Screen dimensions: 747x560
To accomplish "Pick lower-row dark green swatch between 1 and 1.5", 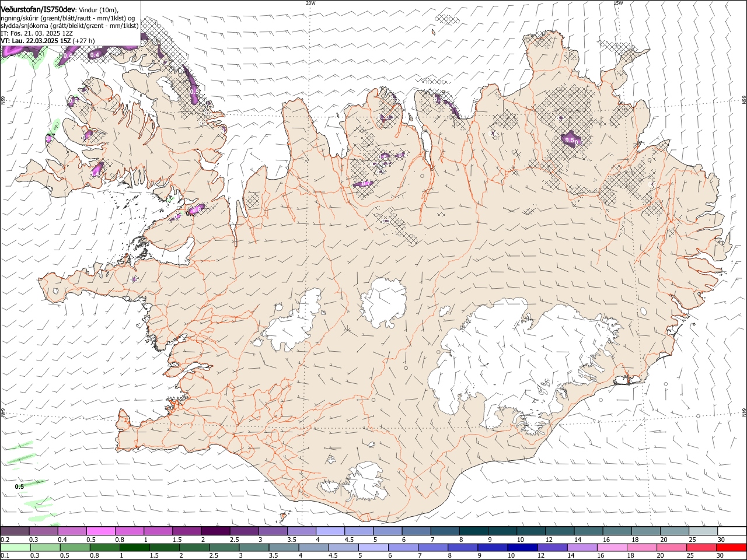I will click(x=134, y=547).
